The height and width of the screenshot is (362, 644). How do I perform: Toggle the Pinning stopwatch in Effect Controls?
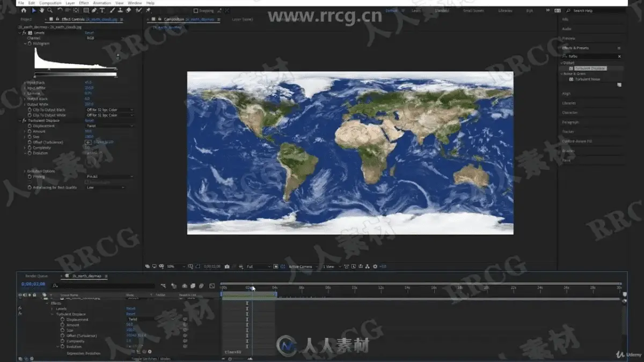point(30,176)
